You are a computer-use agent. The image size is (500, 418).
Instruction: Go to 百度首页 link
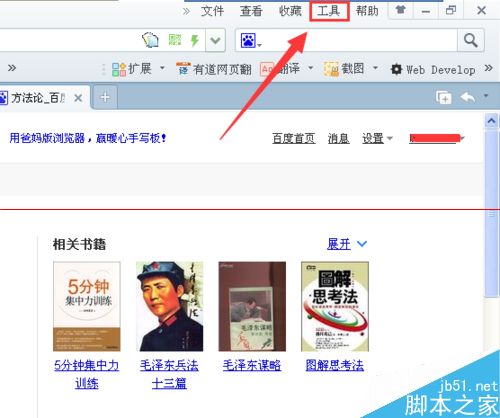point(294,138)
